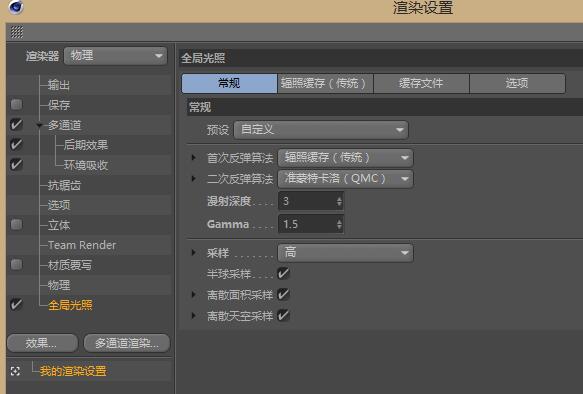Enable the 立体 checkbox
583x394 pixels.
coord(16,225)
